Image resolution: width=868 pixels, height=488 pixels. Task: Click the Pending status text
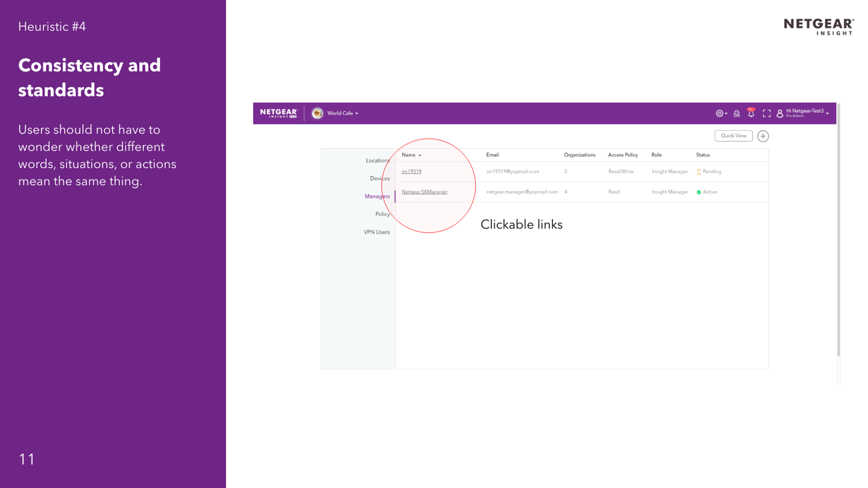[x=712, y=172]
